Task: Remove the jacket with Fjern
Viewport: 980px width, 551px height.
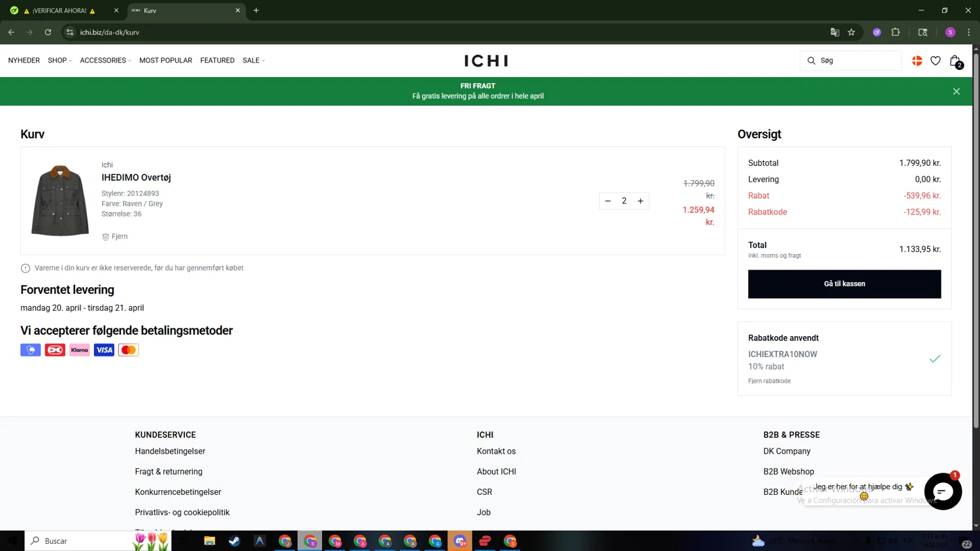Action: [115, 236]
